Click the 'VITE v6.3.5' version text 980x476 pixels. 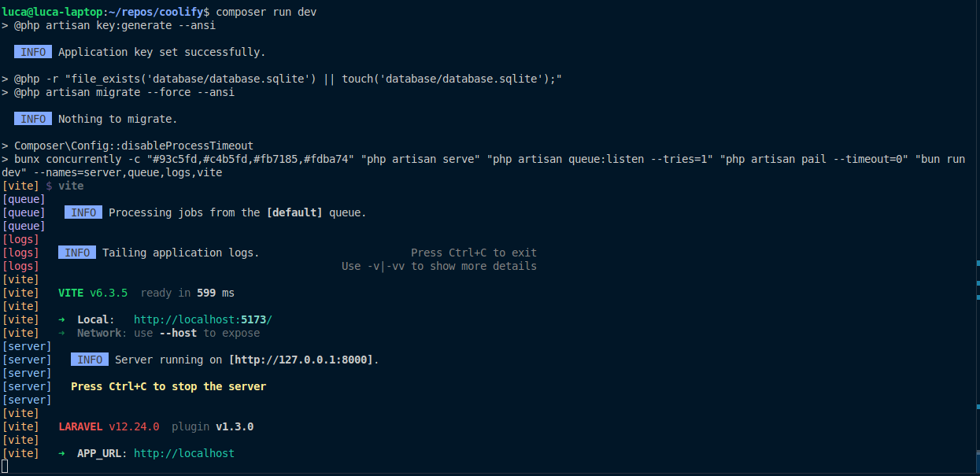pyautogui.click(x=93, y=293)
